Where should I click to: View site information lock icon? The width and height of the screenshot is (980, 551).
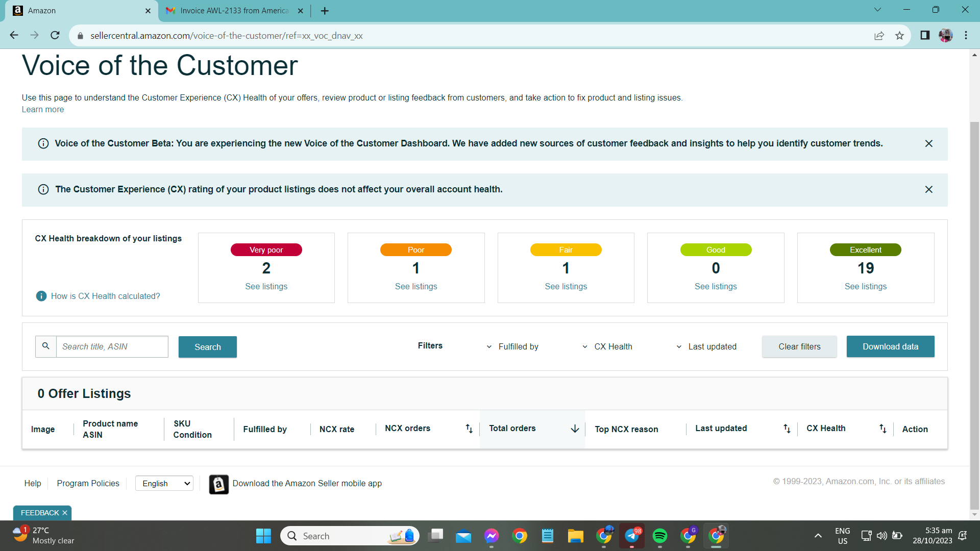pos(80,36)
